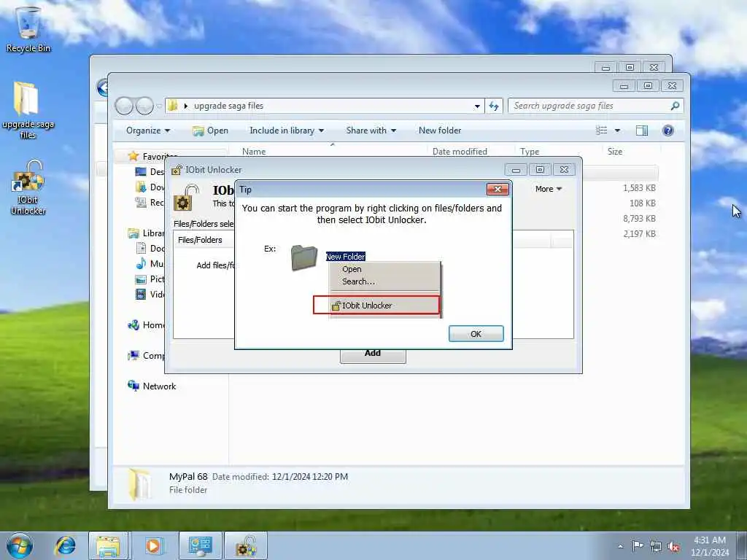Select the New Folder label in Tip

(x=345, y=257)
